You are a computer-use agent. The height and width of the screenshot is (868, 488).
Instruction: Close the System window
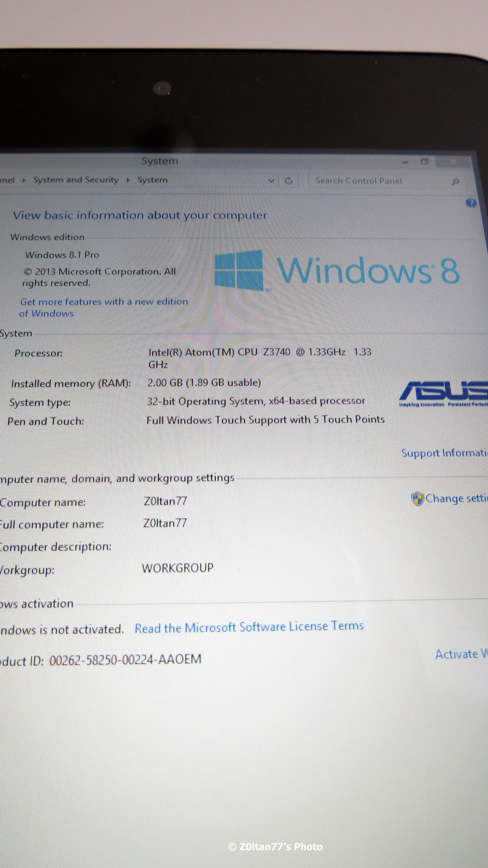point(453,162)
